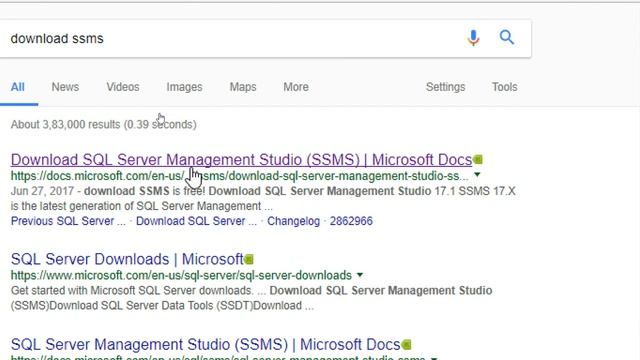Screen dimensions: 640x360
Task: Click the microphone voice search icon
Action: [x=473, y=38]
